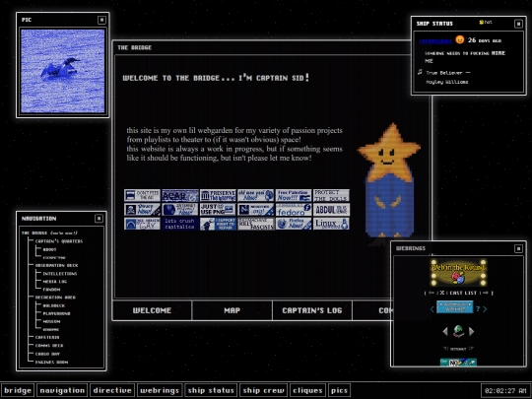Click the blue bird picture in Pic window
This screenshot has height=399, width=532.
pyautogui.click(x=63, y=71)
